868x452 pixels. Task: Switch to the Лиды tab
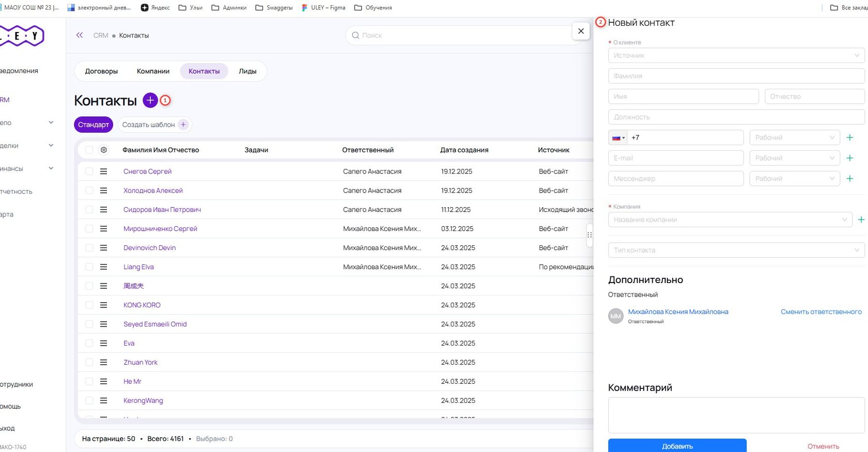point(247,71)
